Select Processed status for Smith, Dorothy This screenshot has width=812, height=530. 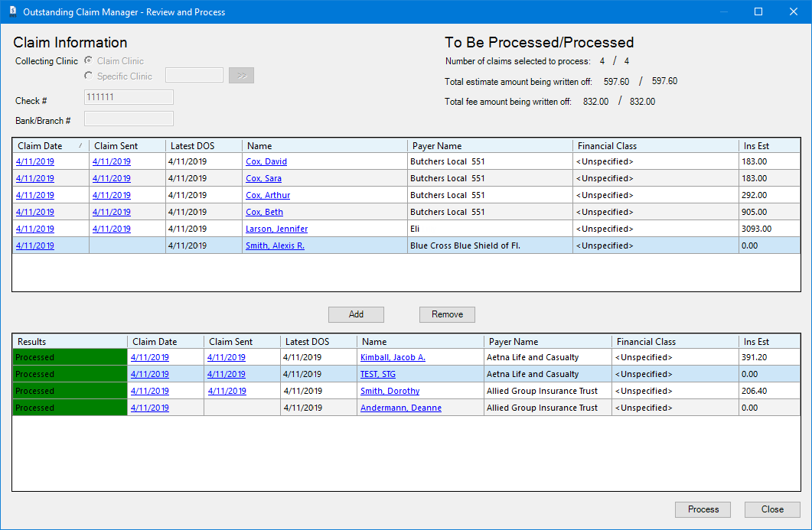[70, 391]
